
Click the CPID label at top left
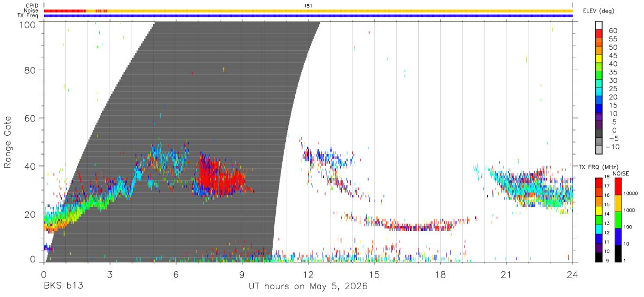[x=32, y=6]
